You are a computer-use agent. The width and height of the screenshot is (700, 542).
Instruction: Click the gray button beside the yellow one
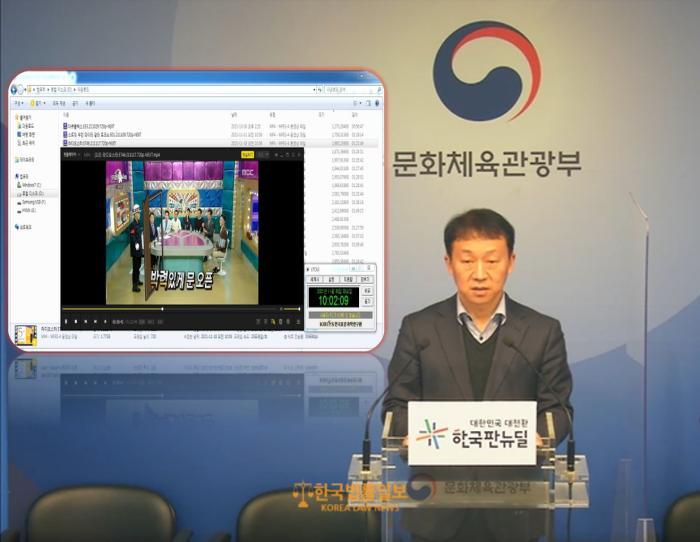263,154
